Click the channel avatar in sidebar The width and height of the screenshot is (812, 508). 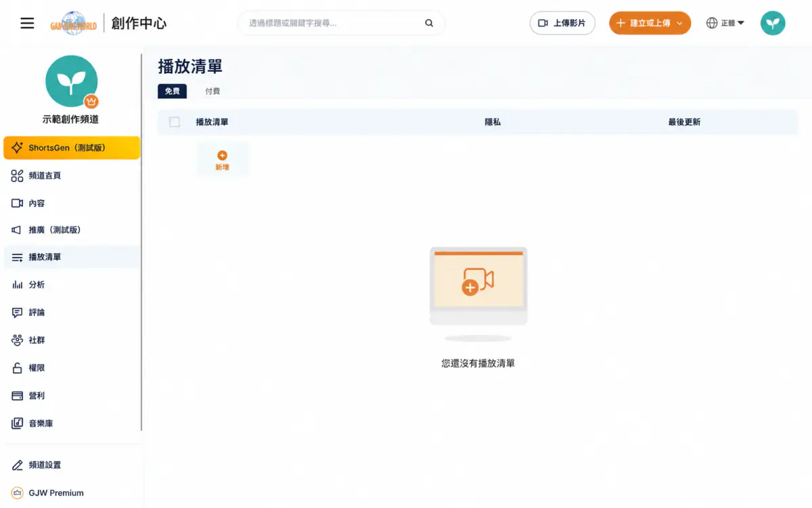(72, 81)
